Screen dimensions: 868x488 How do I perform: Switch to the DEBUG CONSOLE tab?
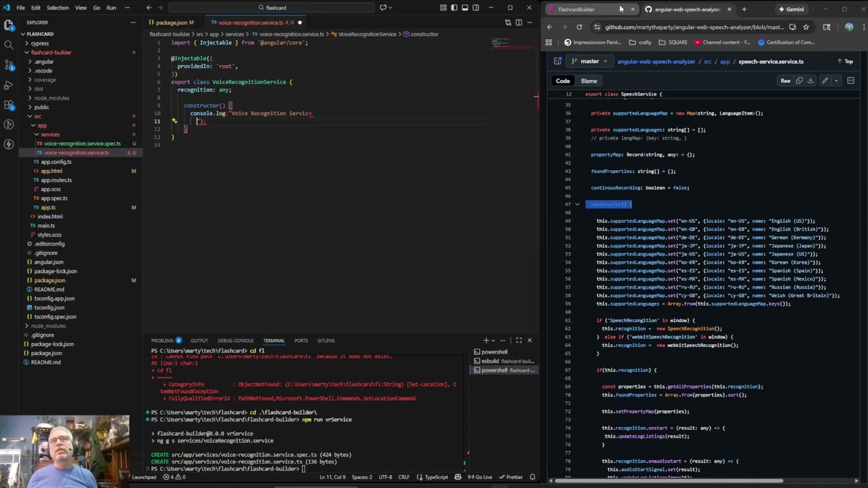(x=235, y=340)
